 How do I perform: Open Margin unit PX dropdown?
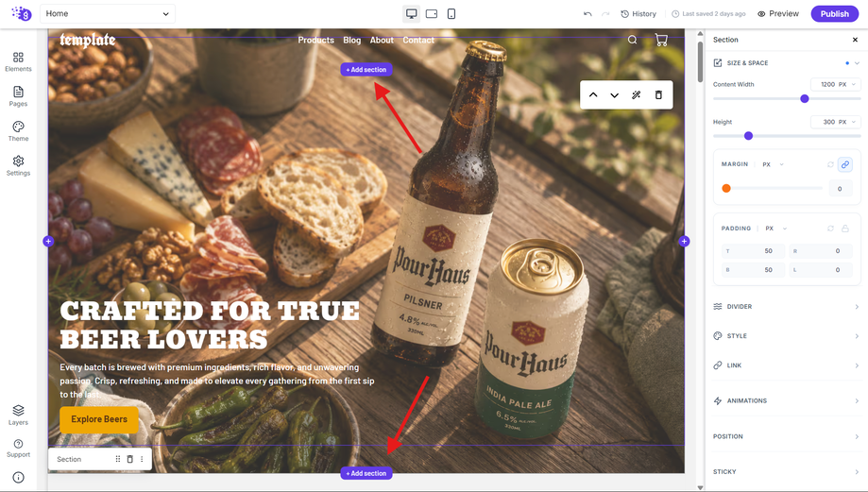(773, 164)
